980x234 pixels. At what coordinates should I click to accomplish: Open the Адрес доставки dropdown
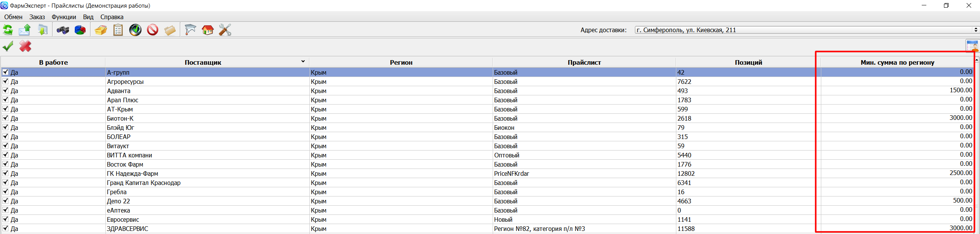point(976,30)
